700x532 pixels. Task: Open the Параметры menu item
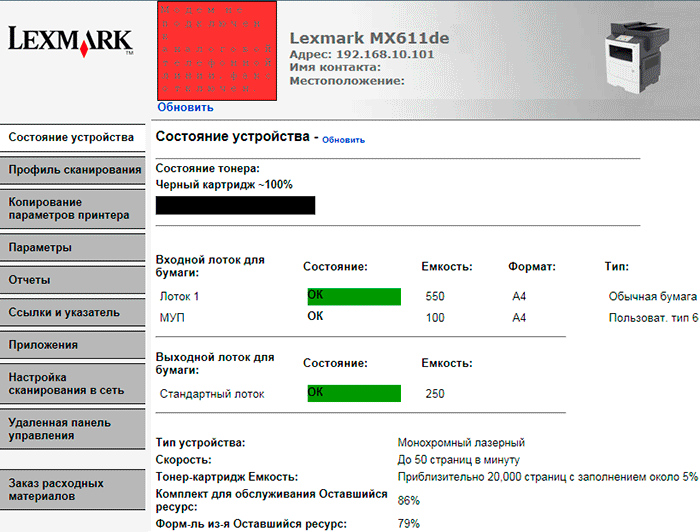click(x=72, y=248)
